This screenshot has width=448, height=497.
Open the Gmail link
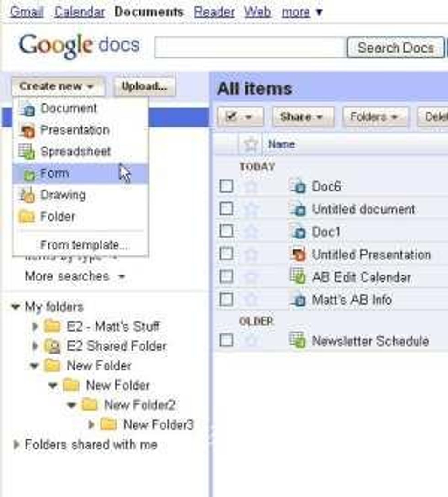click(x=27, y=11)
